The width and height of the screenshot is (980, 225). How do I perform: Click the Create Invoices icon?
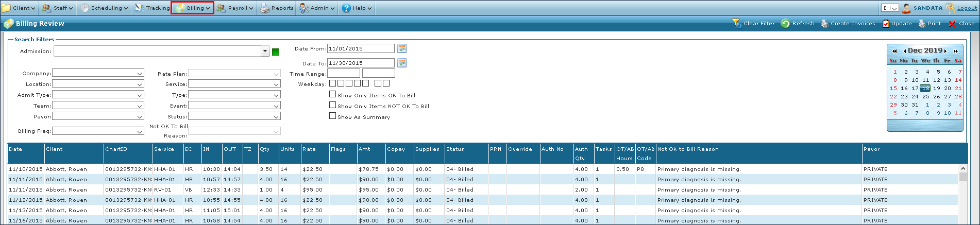(824, 24)
